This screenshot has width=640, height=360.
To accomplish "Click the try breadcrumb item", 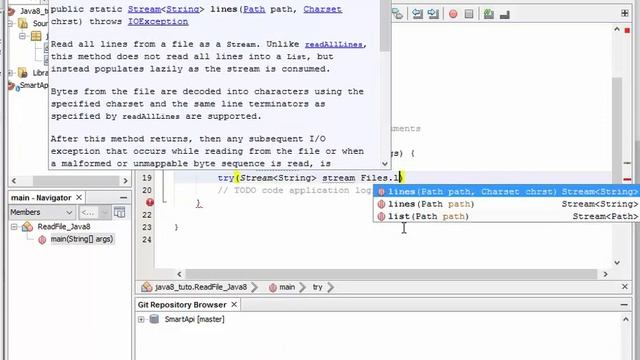I will point(318,287).
